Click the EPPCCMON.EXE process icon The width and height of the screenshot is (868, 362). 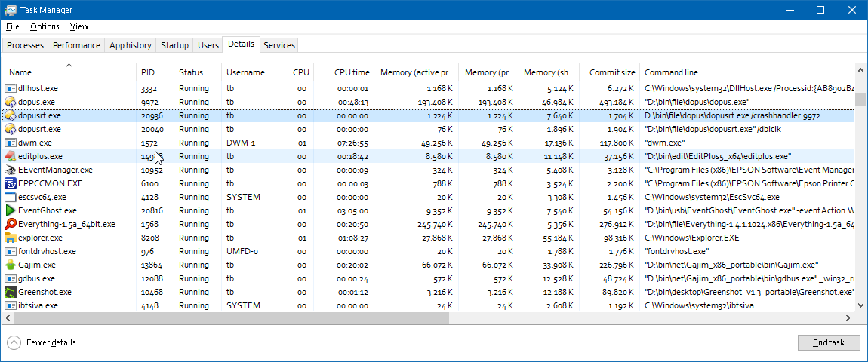(x=11, y=183)
